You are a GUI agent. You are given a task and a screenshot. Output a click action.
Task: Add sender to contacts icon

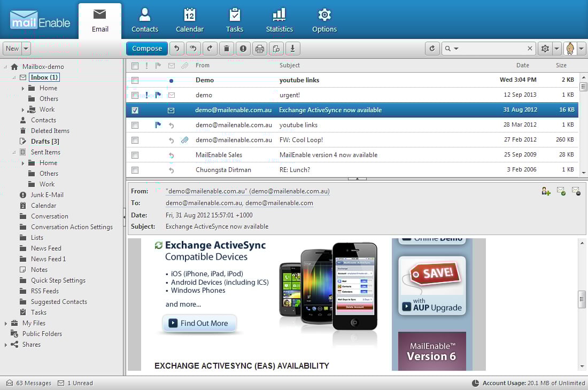coord(546,191)
